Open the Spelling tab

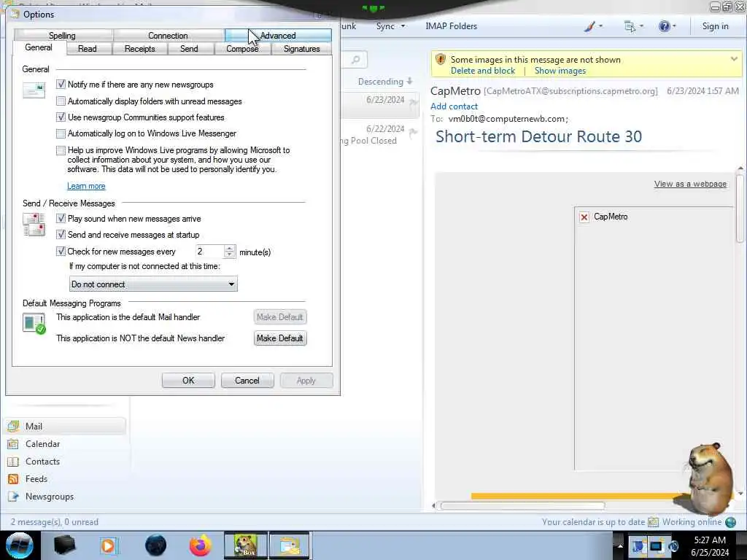[x=63, y=35]
